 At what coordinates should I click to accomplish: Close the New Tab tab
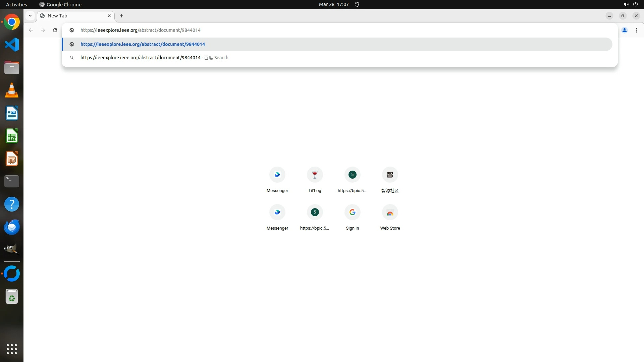coord(109,16)
